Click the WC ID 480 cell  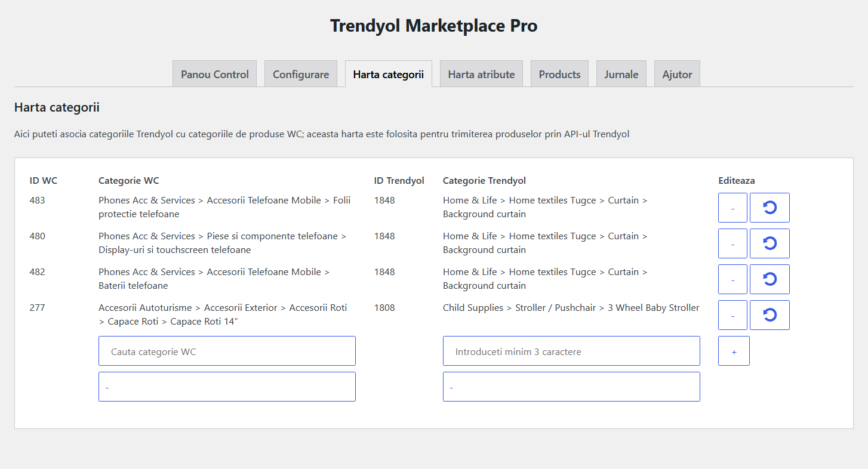(x=37, y=236)
